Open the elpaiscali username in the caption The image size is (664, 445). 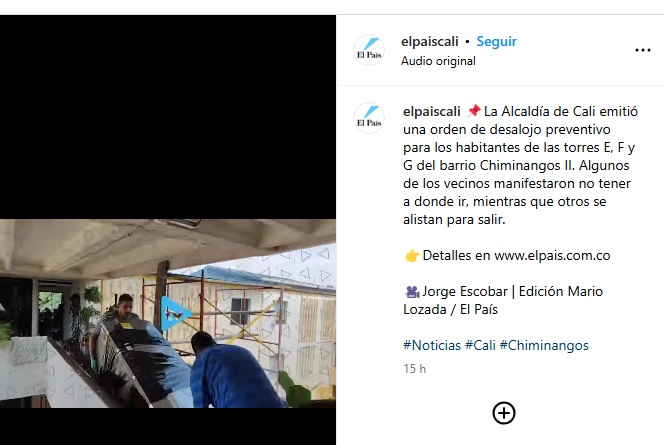[432, 111]
